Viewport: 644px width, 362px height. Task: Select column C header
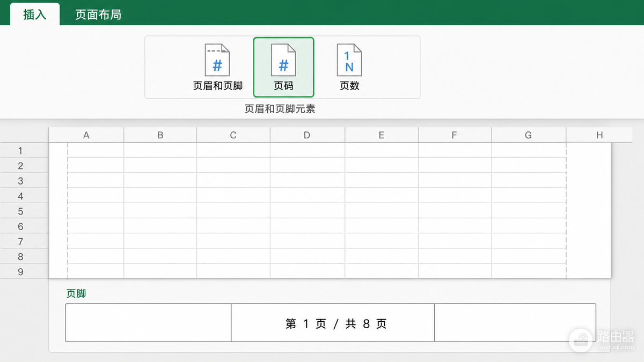pyautogui.click(x=233, y=135)
